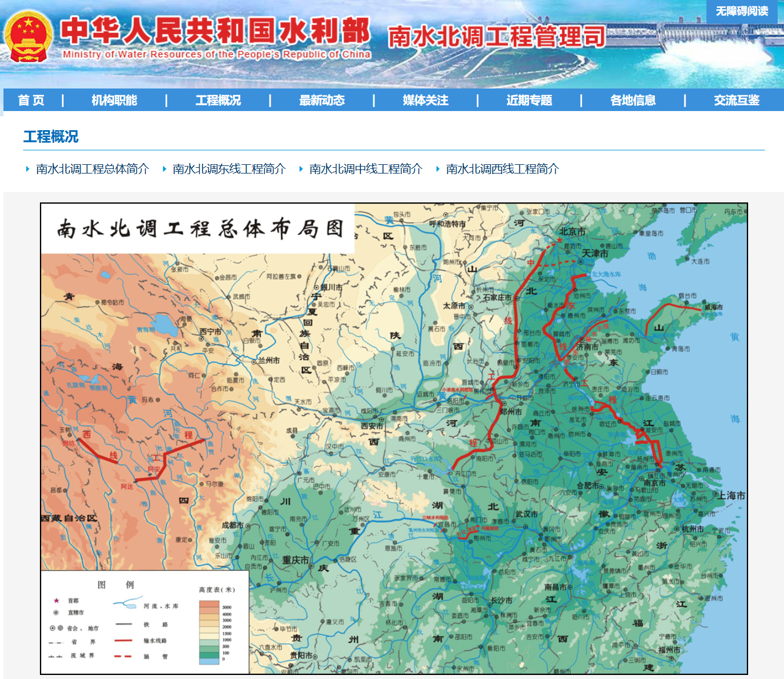Click the 太原市 label on the map
Viewport: 784px width, 679px height.
454,306
